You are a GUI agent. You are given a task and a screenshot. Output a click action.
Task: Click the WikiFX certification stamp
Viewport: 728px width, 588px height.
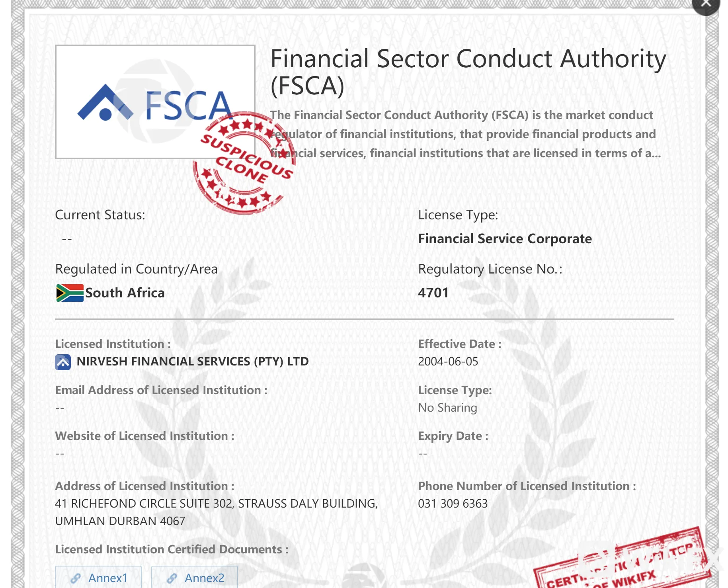click(x=622, y=560)
